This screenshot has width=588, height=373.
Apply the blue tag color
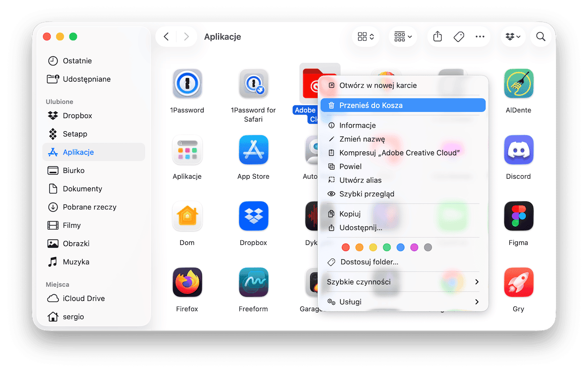click(x=400, y=247)
